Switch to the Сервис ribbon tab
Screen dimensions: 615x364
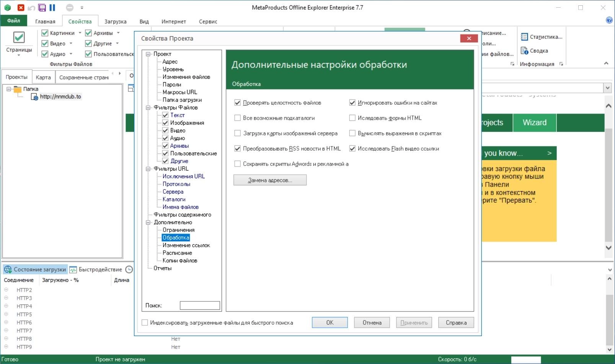(x=208, y=21)
